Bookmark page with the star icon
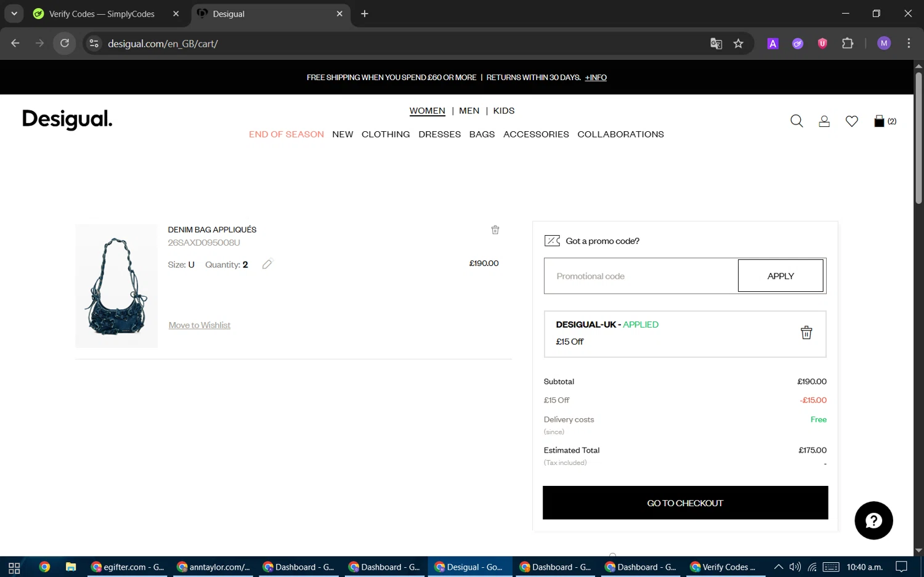 click(739, 43)
